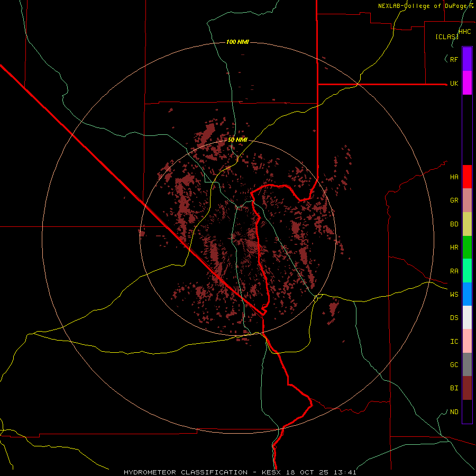
Task: Select the GC gray legend swatch
Action: pos(467,364)
